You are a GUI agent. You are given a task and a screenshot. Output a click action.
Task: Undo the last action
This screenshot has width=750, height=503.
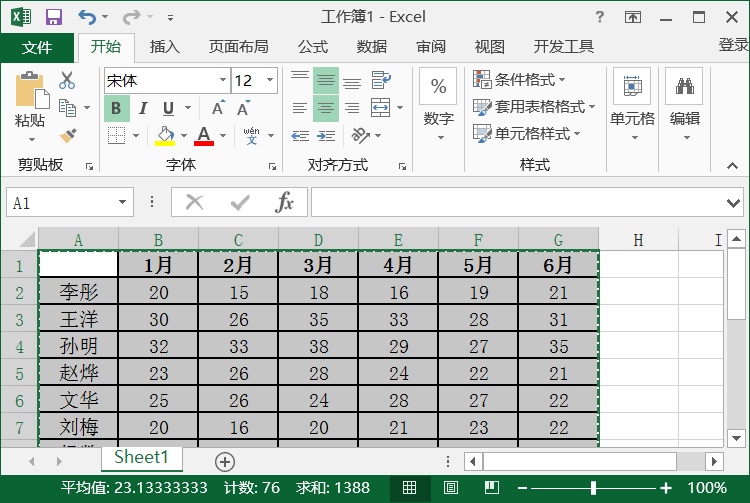87,17
